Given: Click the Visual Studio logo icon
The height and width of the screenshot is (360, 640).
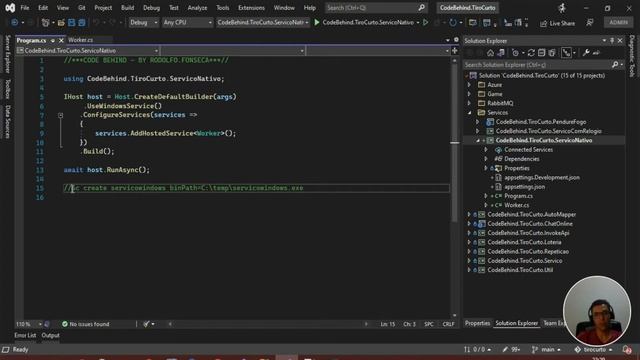Looking at the screenshot, I should click(10, 8).
